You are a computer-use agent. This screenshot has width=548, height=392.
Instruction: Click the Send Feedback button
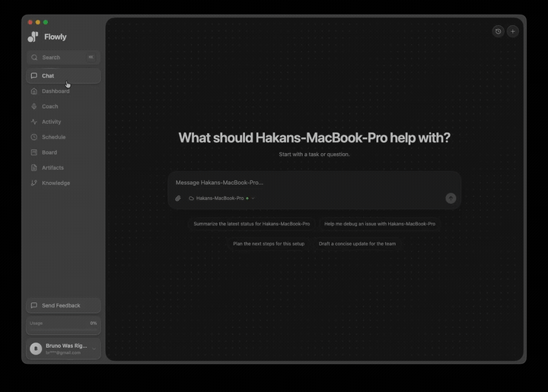(x=64, y=305)
